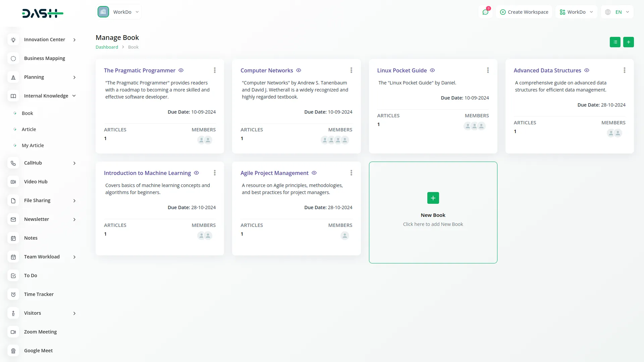The height and width of the screenshot is (362, 644).
Task: View The Pragmatic Programmer via eye icon
Action: (x=181, y=70)
